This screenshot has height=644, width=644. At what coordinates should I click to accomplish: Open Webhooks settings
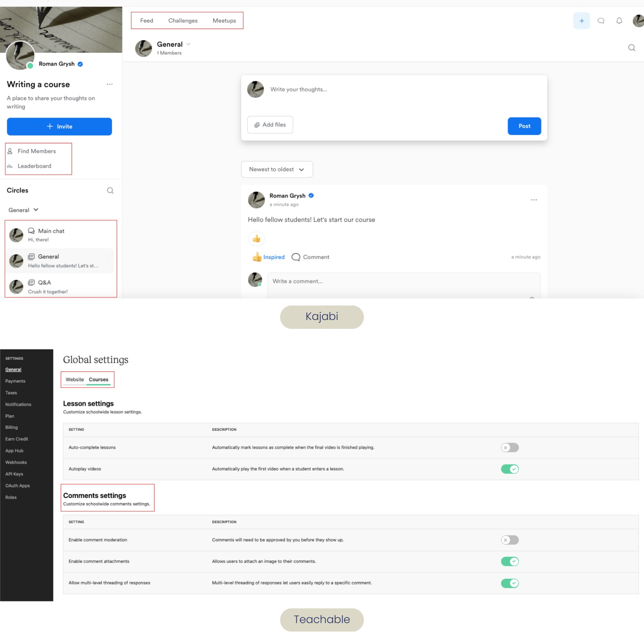click(16, 462)
